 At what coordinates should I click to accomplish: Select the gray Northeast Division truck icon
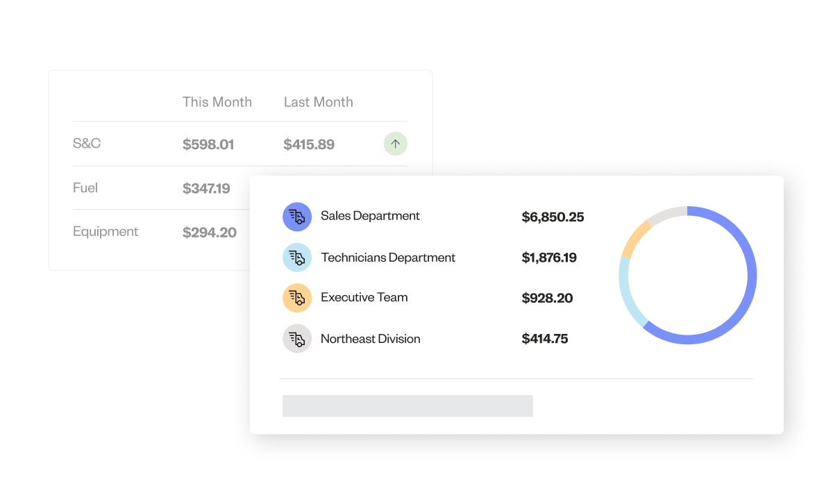pyautogui.click(x=296, y=339)
